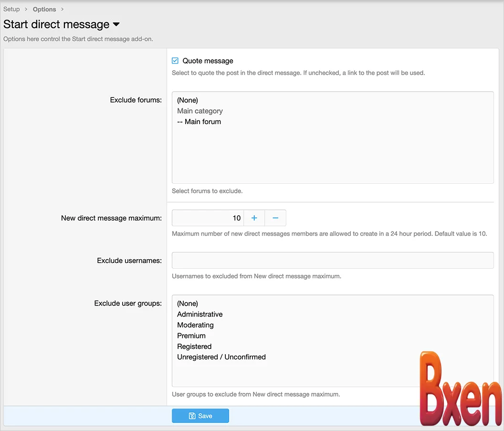The width and height of the screenshot is (504, 431).
Task: Click the save icon inside the Save button
Action: tap(192, 415)
